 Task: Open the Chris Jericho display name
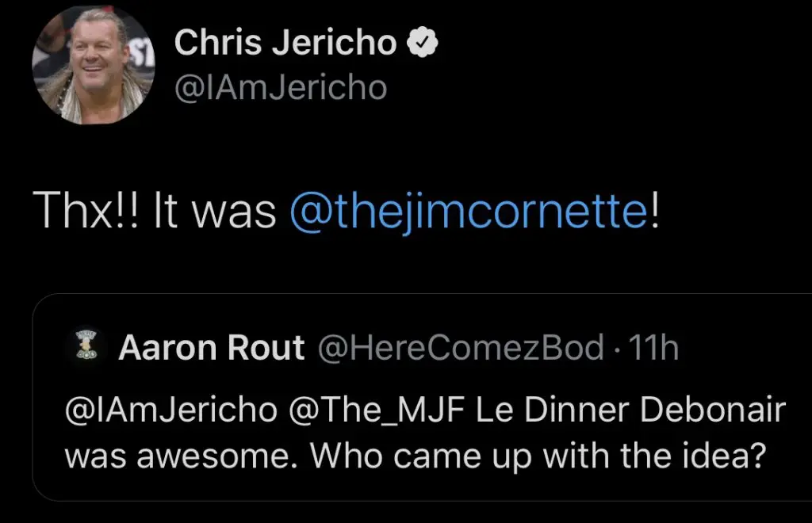[285, 44]
